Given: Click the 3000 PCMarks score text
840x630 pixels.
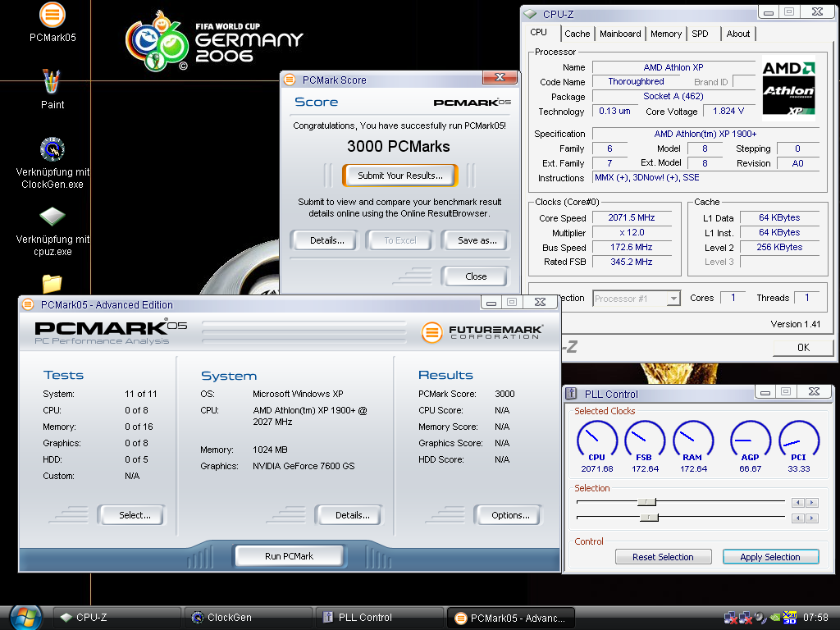Looking at the screenshot, I should click(399, 146).
